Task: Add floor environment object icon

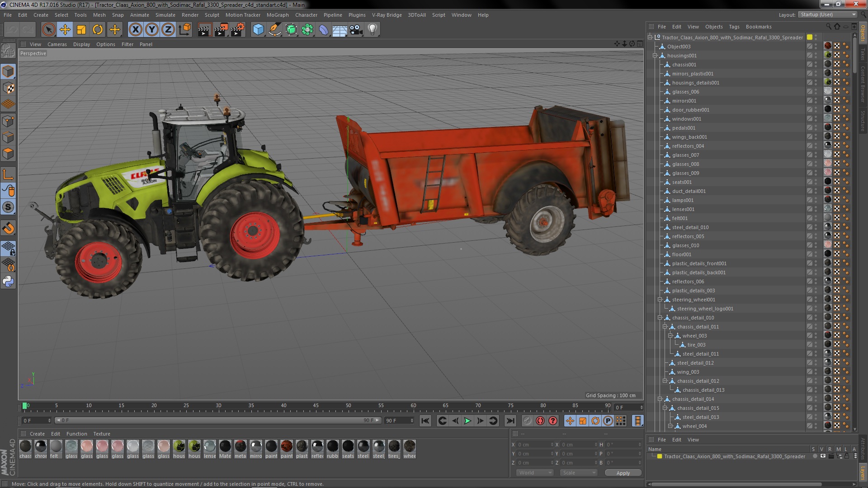Action: pos(340,30)
